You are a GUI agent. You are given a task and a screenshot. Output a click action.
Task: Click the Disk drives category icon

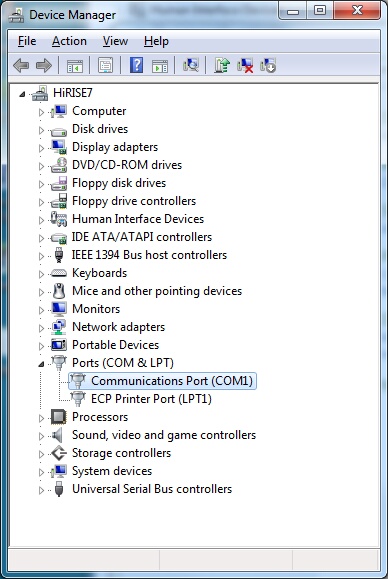[x=59, y=131]
